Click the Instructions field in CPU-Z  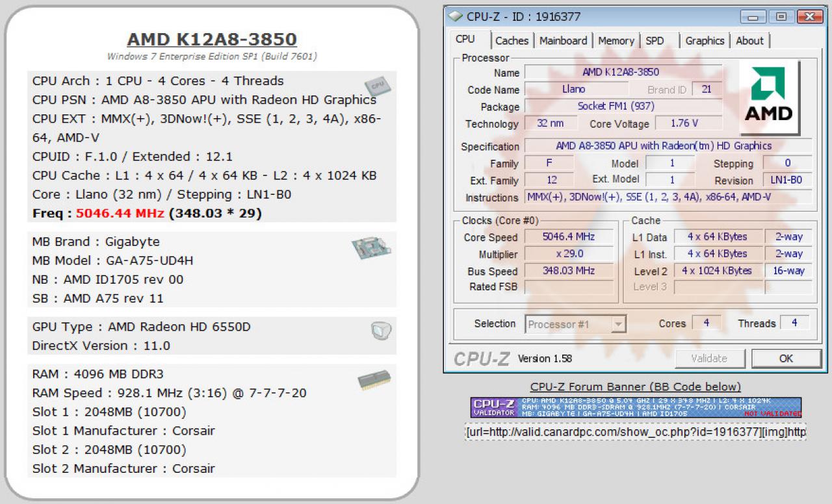(668, 197)
